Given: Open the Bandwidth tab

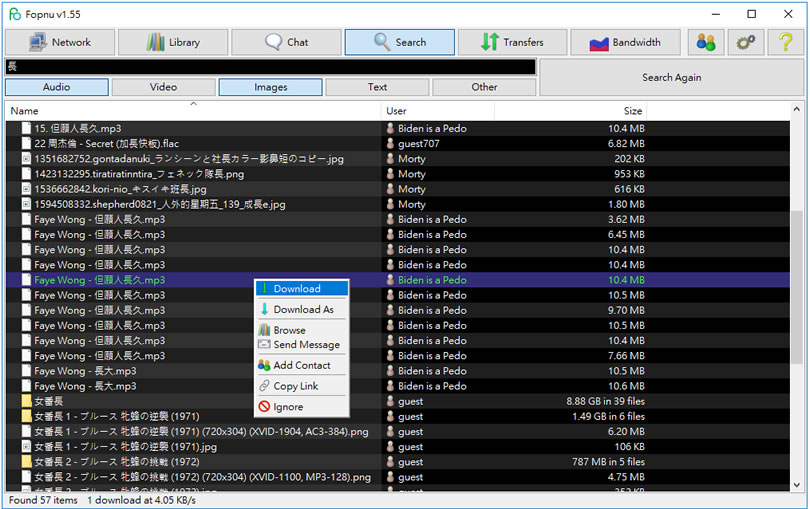Looking at the screenshot, I should 625,42.
